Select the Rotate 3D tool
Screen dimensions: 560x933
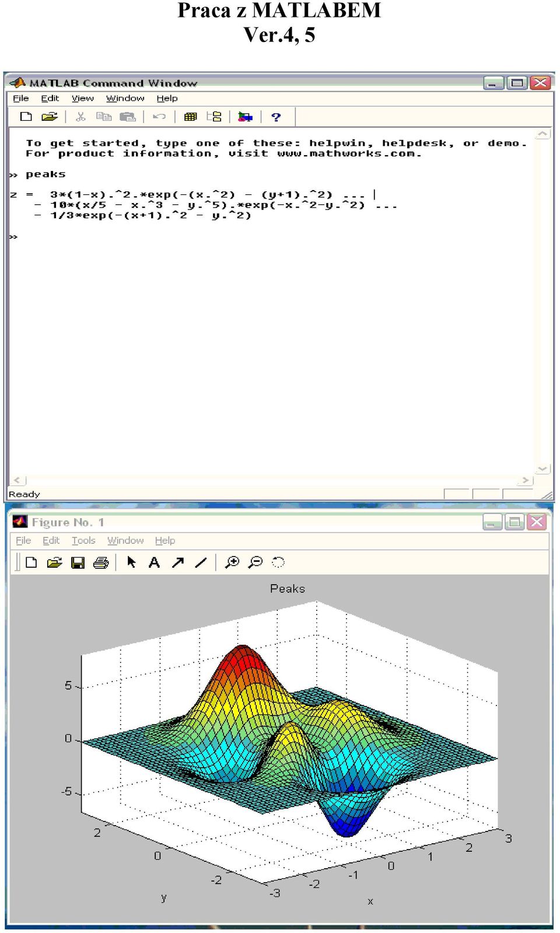[278, 562]
